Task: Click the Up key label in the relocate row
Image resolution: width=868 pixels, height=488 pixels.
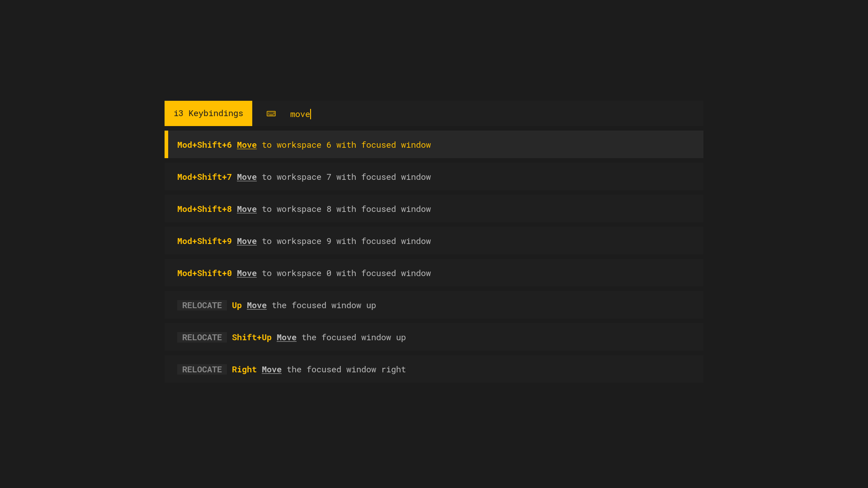Action: click(236, 305)
